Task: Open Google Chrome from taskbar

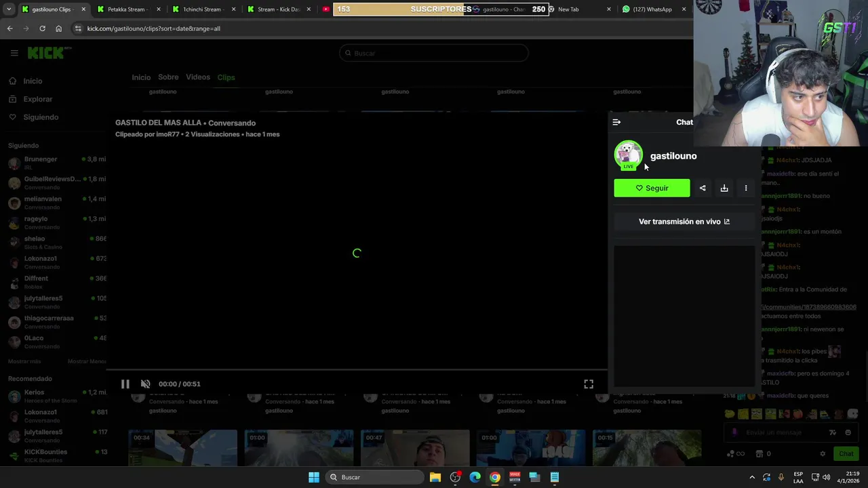Action: point(495,477)
